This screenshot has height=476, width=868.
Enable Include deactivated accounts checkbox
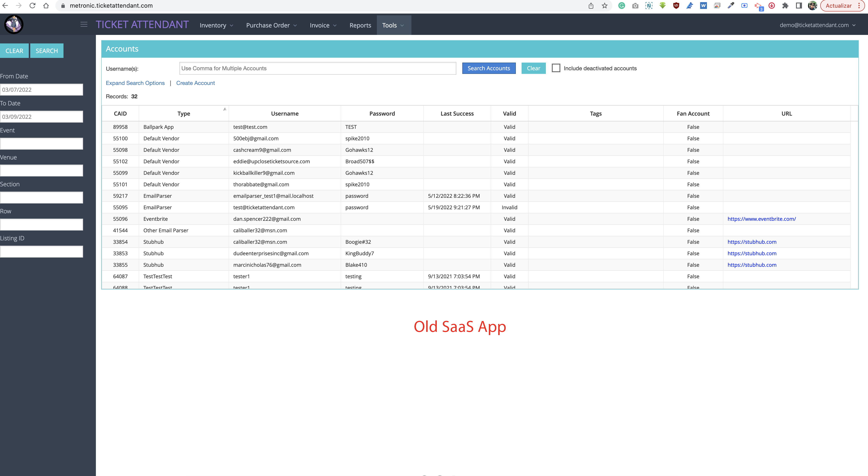click(x=556, y=68)
